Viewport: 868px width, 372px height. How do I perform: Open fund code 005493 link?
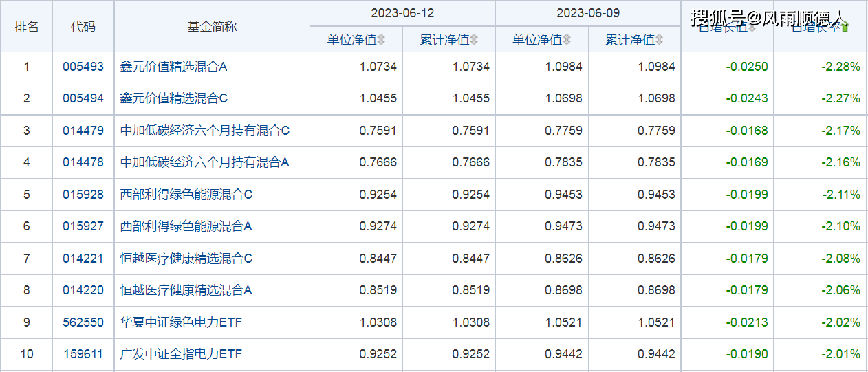click(x=83, y=67)
